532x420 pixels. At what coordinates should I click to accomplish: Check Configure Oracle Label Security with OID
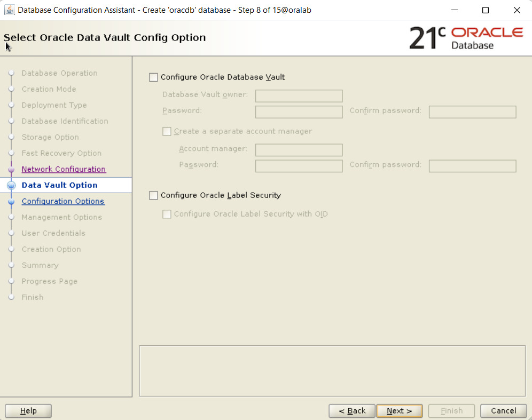coord(167,214)
